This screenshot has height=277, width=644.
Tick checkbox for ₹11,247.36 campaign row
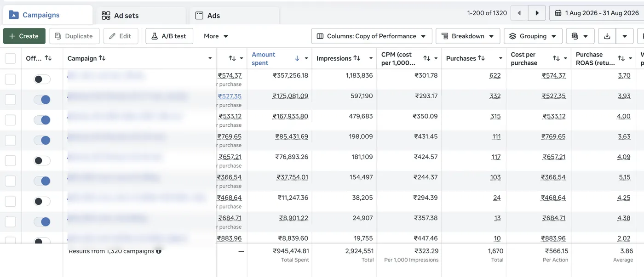10,201
